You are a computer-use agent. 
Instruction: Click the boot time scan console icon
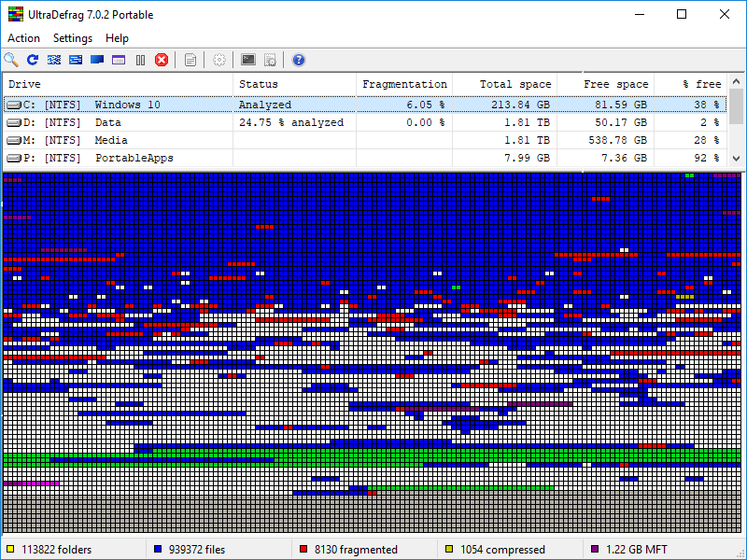click(247, 60)
